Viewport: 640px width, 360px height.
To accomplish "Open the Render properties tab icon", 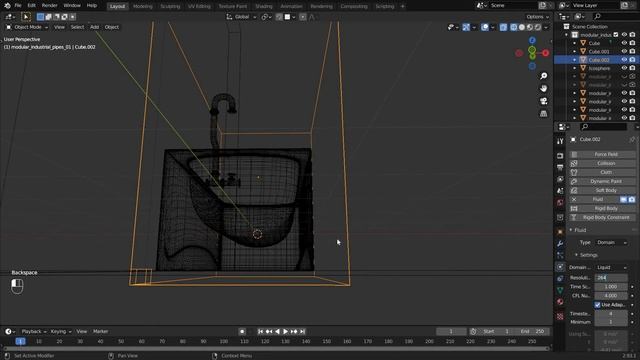I will click(560, 156).
